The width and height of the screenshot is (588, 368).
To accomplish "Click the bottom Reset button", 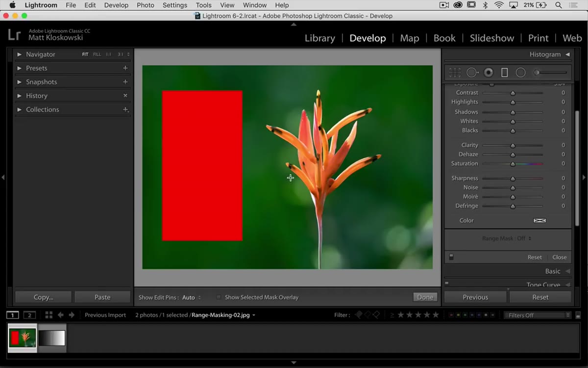I will (540, 297).
